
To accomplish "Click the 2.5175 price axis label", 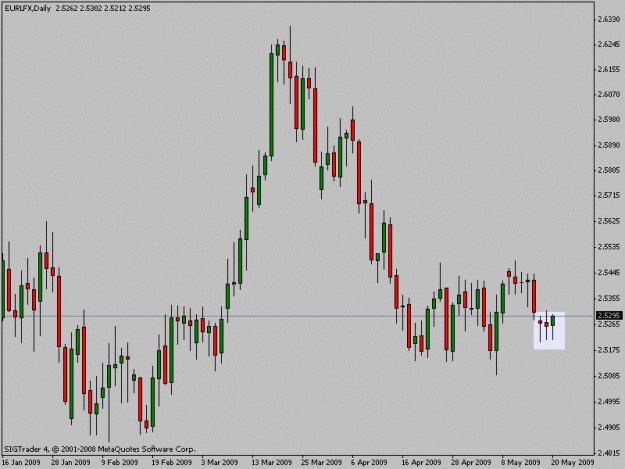I will (x=609, y=350).
